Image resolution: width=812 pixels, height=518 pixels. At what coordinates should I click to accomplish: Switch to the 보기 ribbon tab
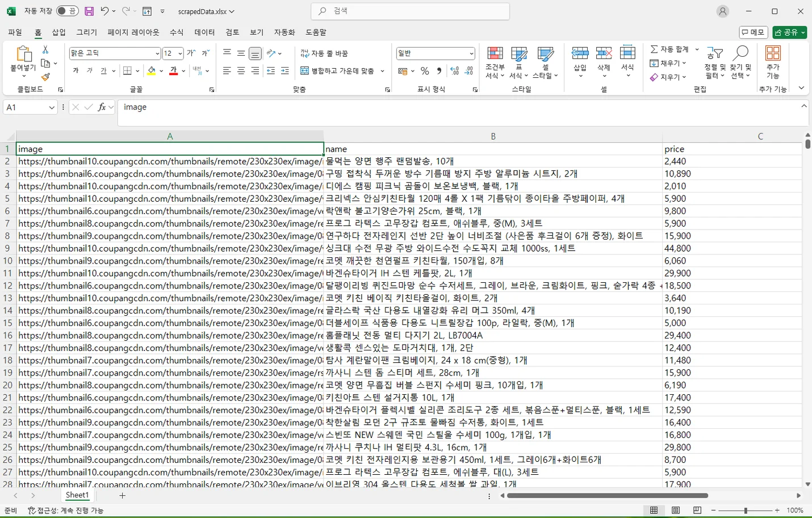tap(257, 32)
